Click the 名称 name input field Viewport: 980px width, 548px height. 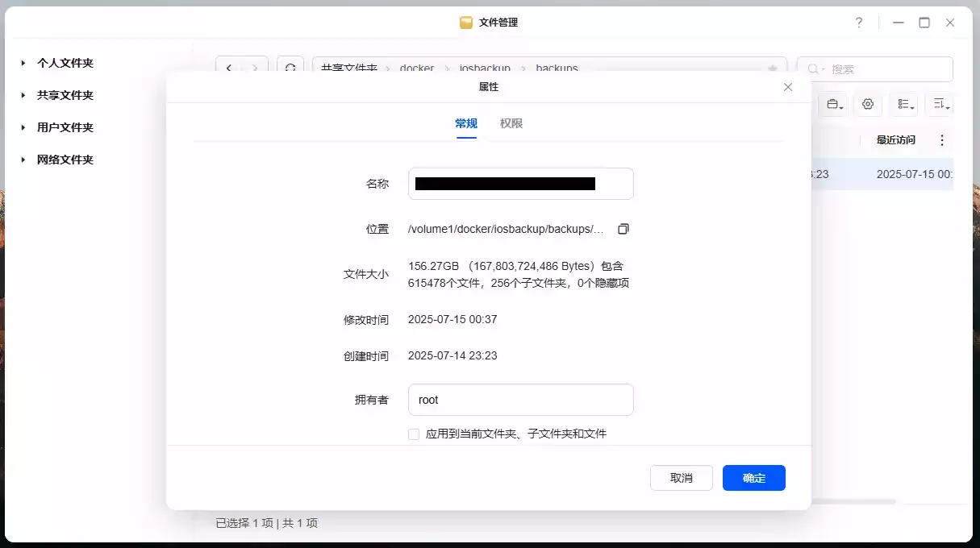521,184
